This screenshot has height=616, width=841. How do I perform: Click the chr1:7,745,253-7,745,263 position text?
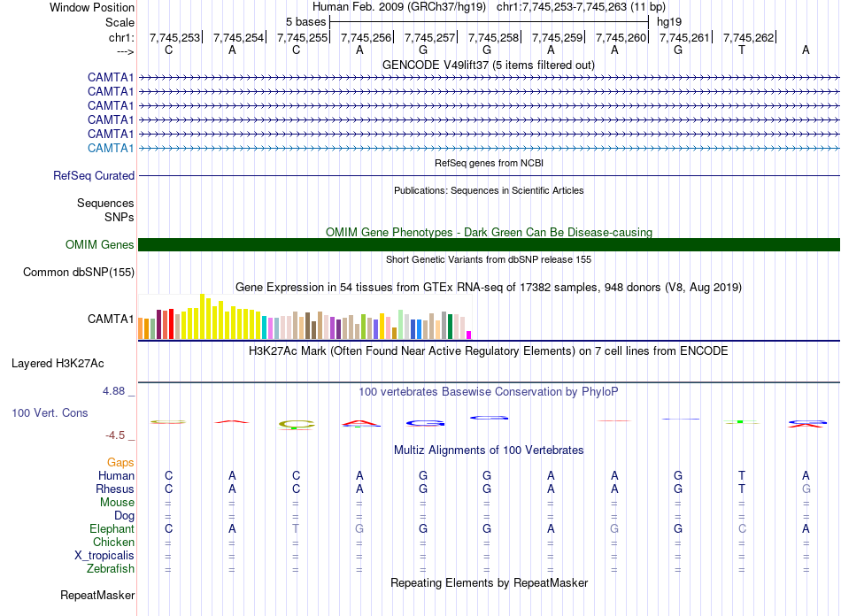click(581, 7)
